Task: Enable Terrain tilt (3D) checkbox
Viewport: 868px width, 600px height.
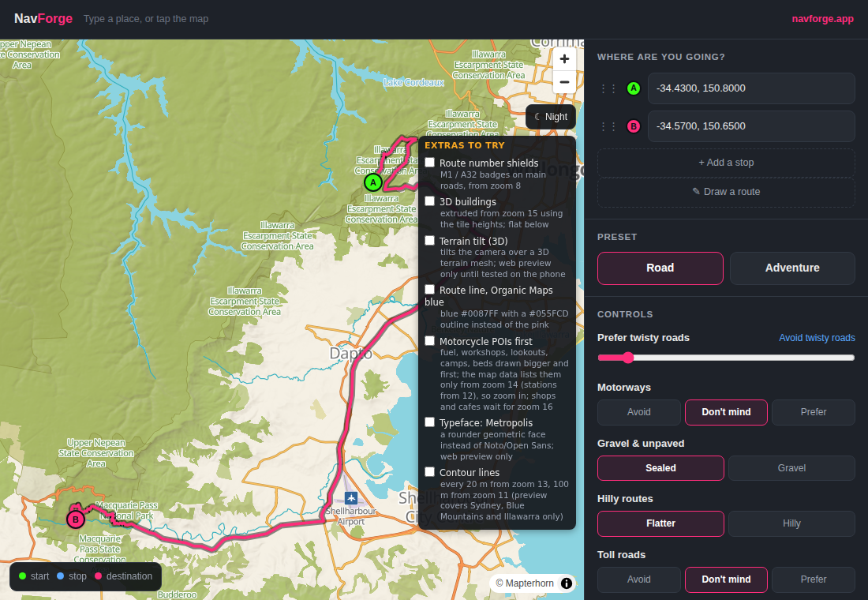Action: tap(429, 241)
